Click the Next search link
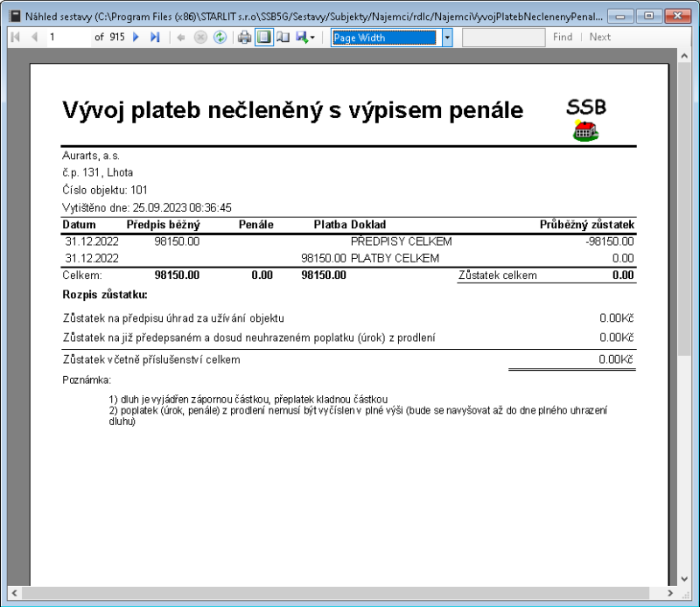Viewport: 700px width, 607px height. click(x=599, y=37)
